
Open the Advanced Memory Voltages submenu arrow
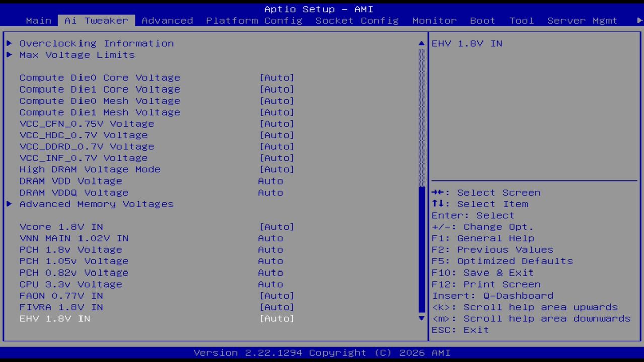tap(9, 204)
